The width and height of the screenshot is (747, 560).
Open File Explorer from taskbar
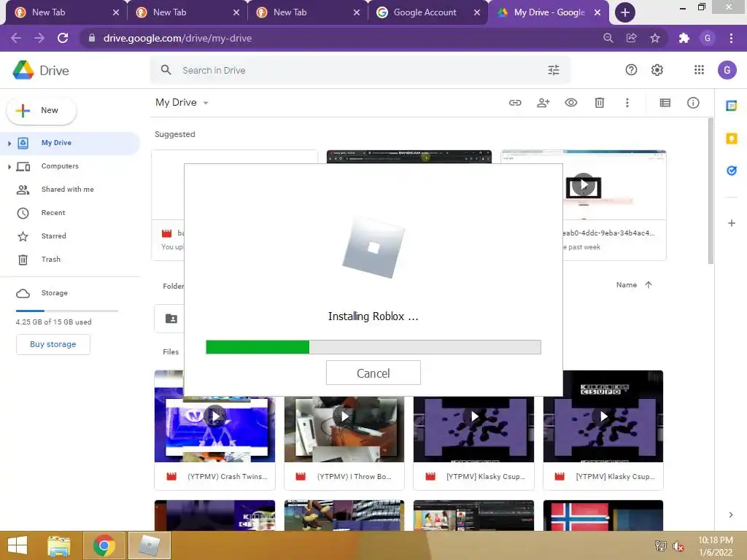pos(59,545)
